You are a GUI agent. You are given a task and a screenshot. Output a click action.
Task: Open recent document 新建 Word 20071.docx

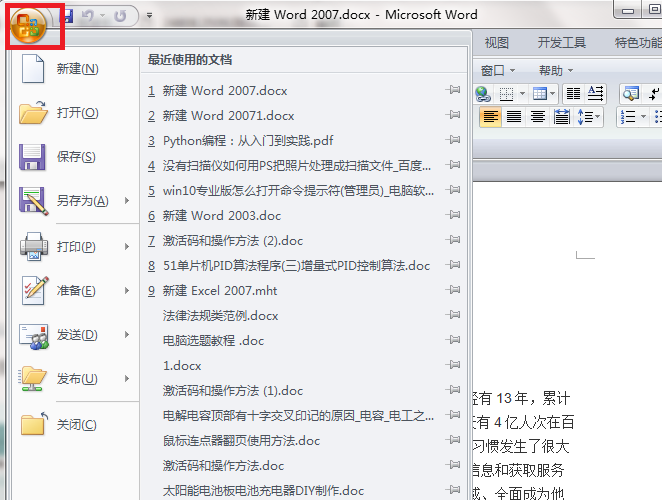(228, 116)
